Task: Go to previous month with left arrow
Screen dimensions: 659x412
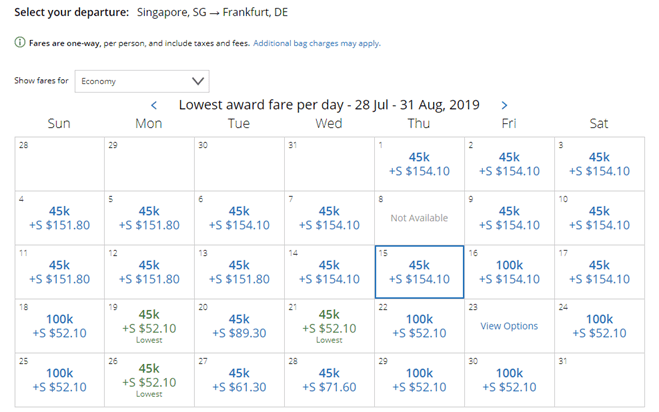Action: click(154, 105)
